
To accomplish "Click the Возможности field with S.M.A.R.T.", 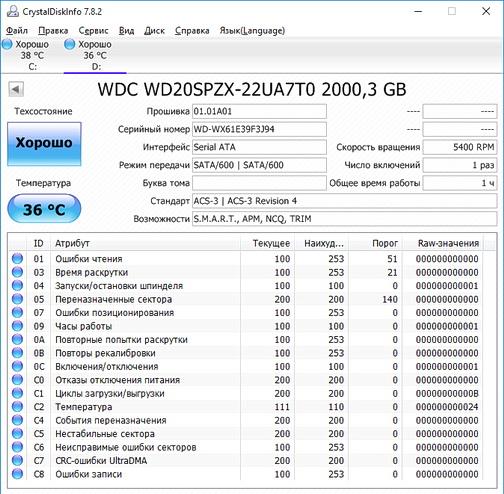I will point(345,219).
